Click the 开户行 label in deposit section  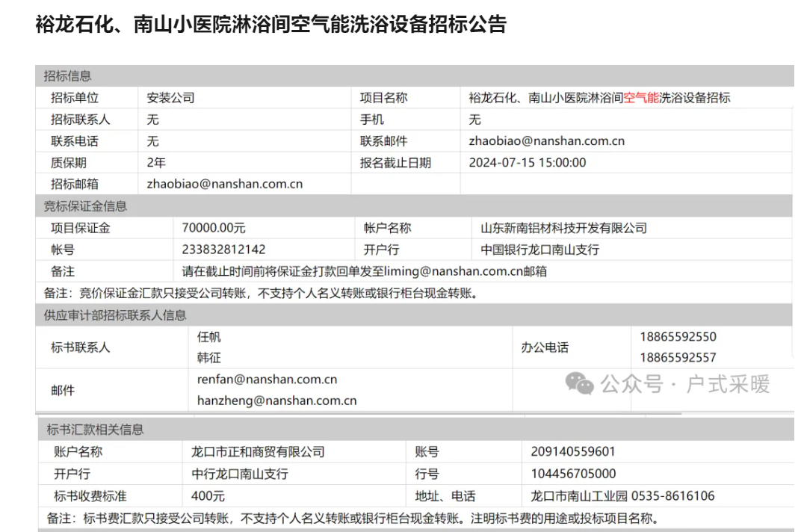click(382, 250)
